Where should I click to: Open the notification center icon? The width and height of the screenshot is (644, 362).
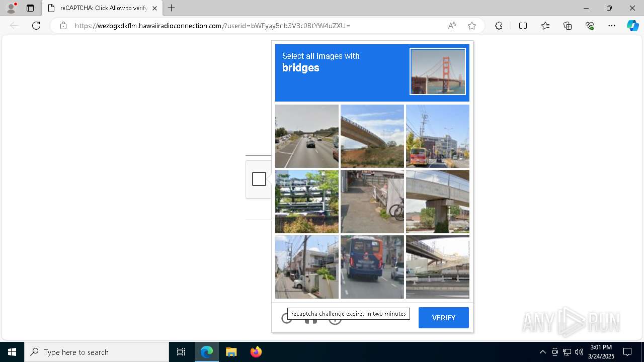(x=627, y=352)
